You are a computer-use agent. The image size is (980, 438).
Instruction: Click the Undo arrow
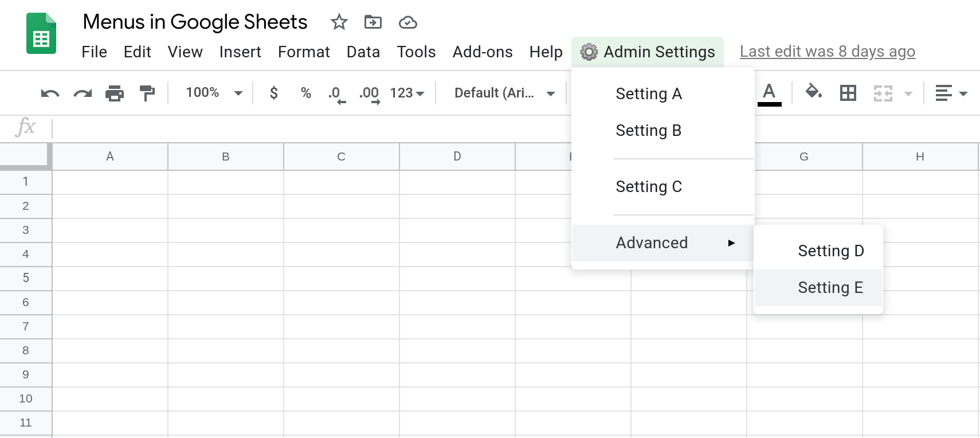(x=50, y=93)
